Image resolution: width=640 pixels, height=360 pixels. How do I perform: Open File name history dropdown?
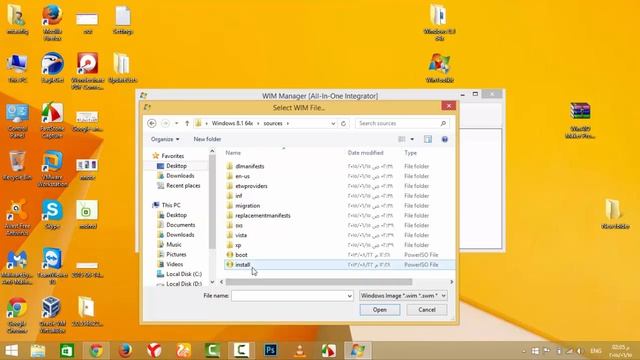click(x=349, y=296)
